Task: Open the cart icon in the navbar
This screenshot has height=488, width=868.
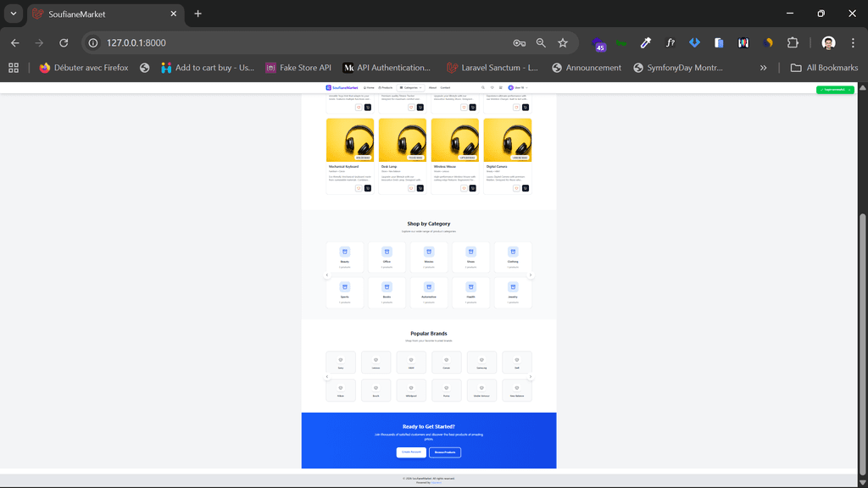Action: pyautogui.click(x=500, y=87)
